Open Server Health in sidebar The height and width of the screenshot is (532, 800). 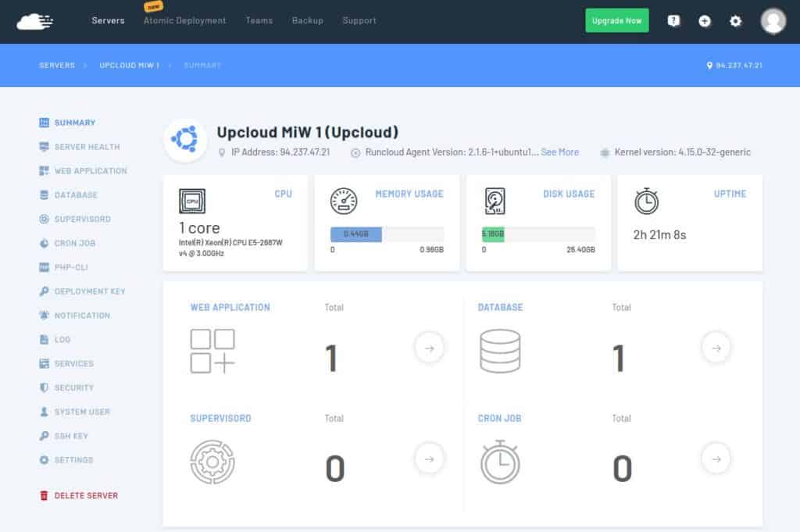click(x=87, y=147)
